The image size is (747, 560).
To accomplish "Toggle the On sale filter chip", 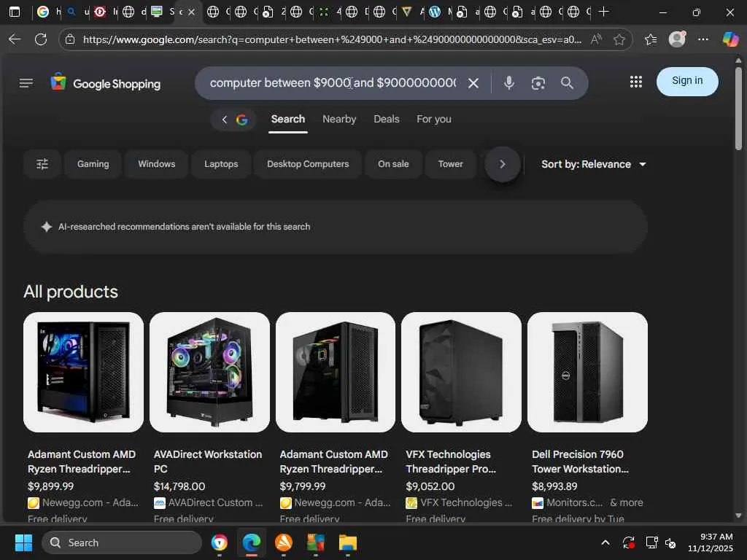I will click(393, 164).
